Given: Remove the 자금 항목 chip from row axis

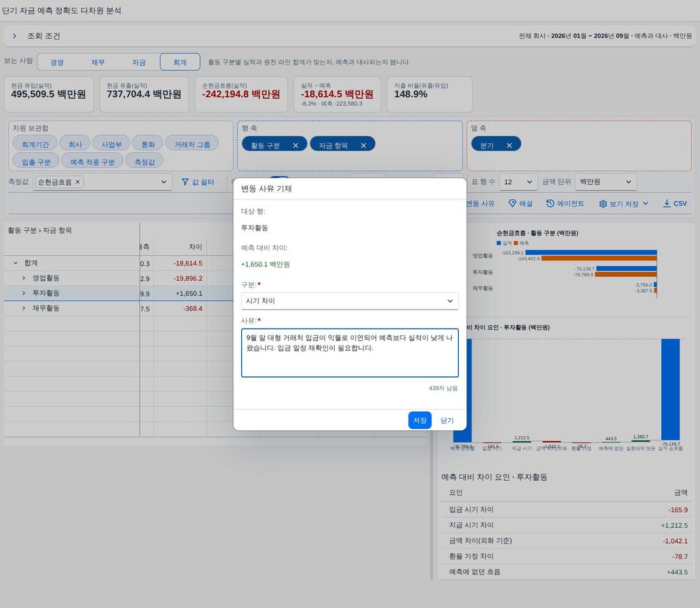Looking at the screenshot, I should (x=363, y=145).
